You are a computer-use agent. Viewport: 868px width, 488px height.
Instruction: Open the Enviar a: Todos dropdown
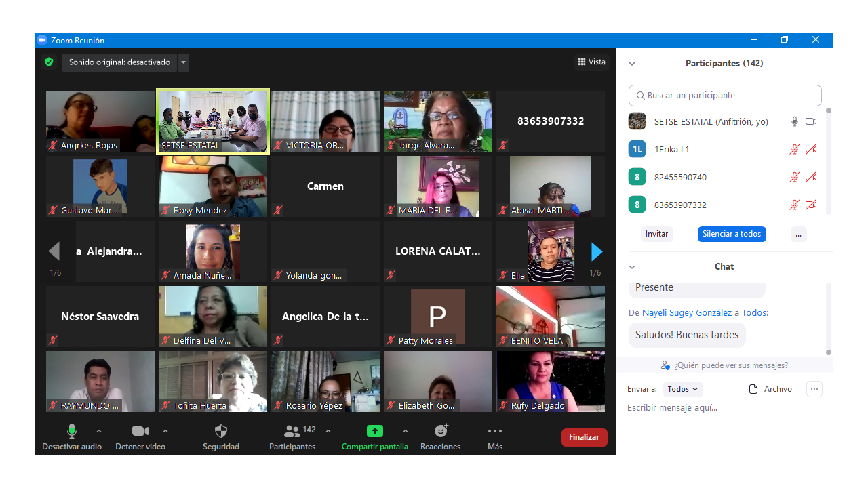(x=683, y=389)
